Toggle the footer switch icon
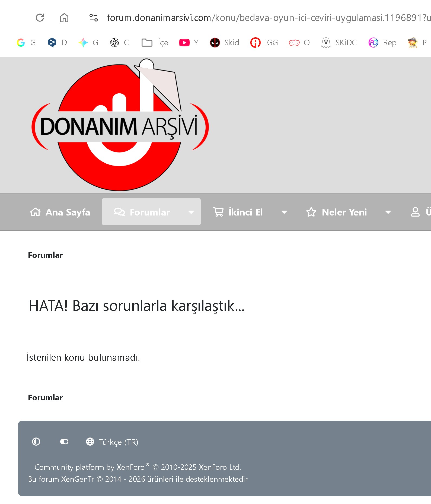431x504 pixels. (64, 442)
